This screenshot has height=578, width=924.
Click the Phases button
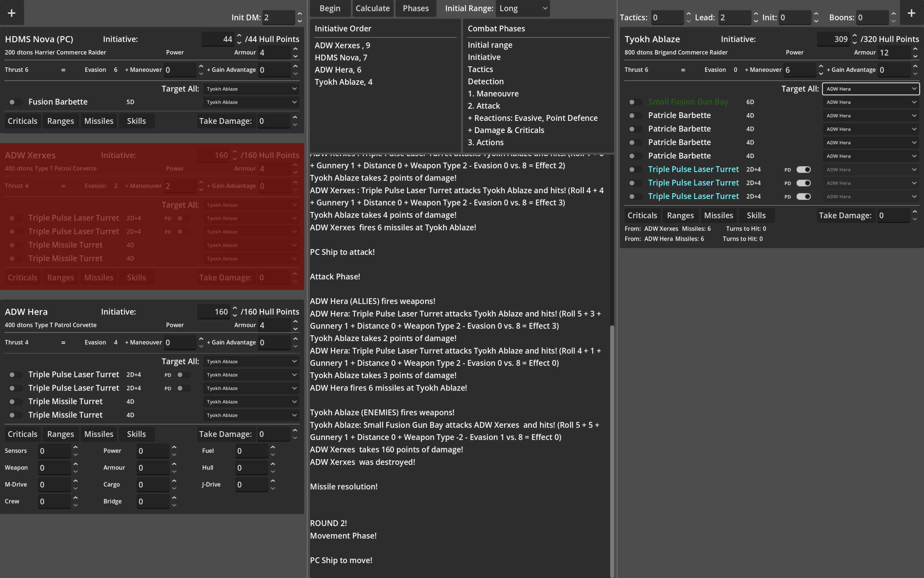coord(416,9)
